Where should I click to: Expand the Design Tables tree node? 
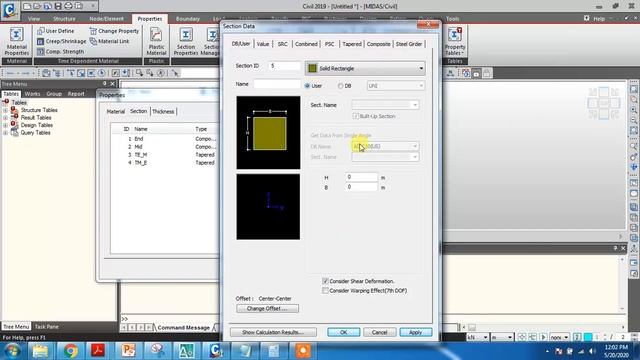coord(5,125)
